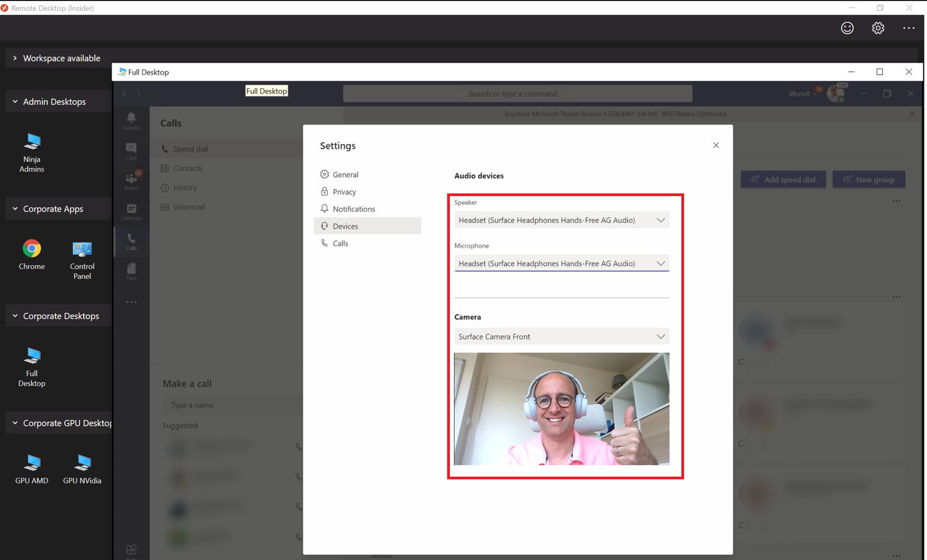Click the New group button
The width and height of the screenshot is (927, 560).
pyautogui.click(x=869, y=179)
